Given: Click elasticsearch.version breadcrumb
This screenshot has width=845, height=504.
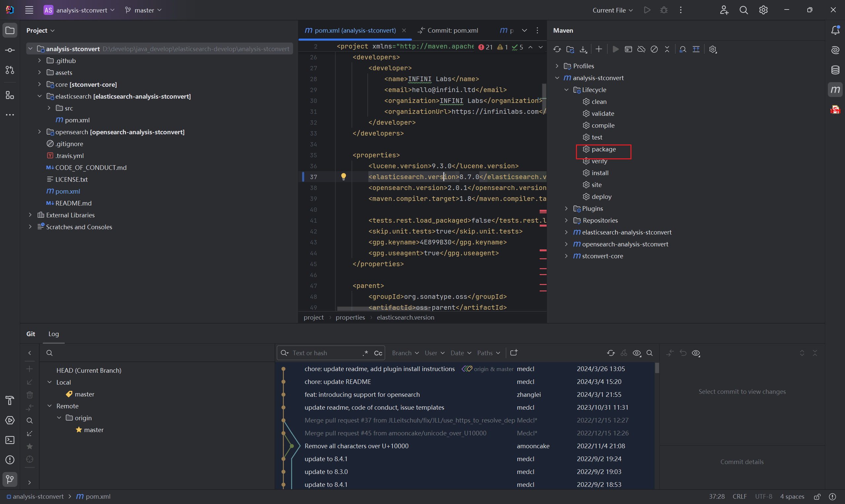Looking at the screenshot, I should pos(405,317).
